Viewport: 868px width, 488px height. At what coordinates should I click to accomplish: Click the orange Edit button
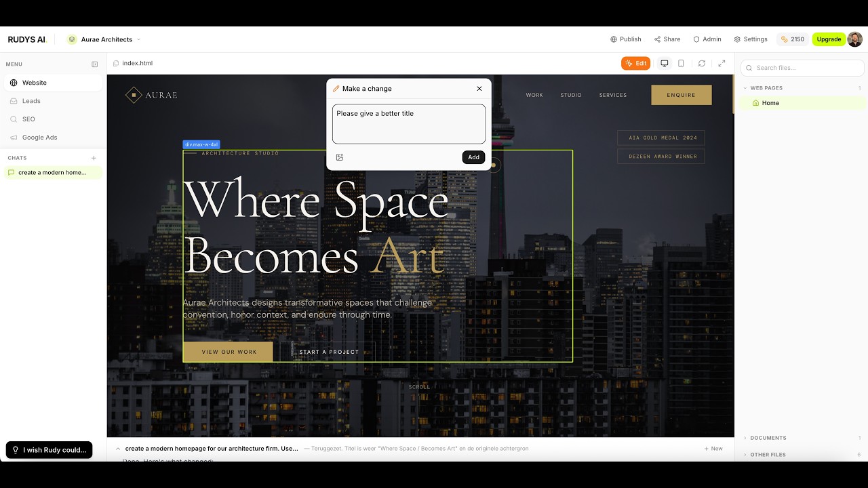[x=636, y=63]
